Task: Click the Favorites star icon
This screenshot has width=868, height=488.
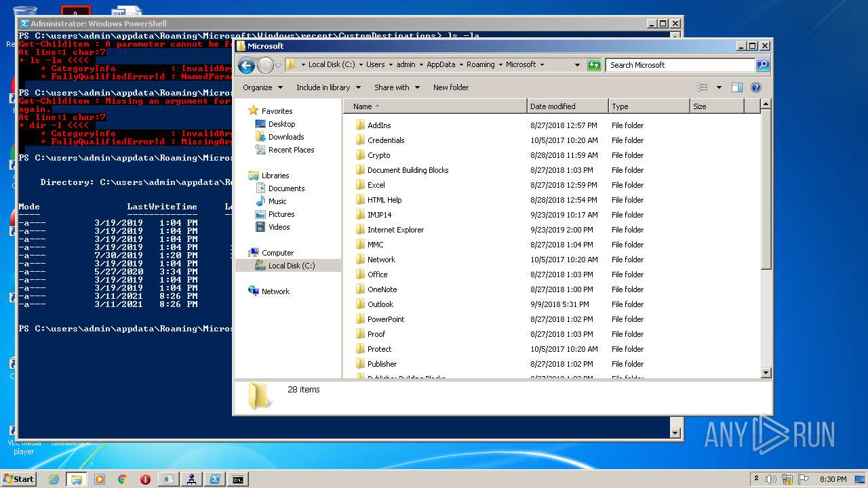Action: 253,110
